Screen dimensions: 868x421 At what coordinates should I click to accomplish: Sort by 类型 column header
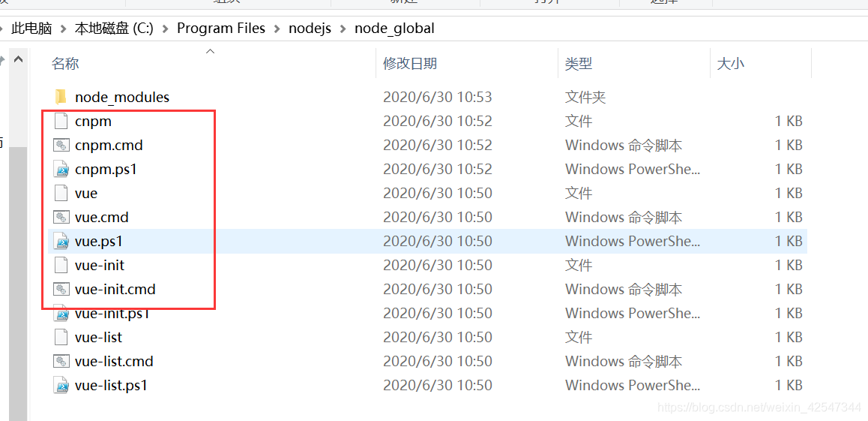(579, 63)
